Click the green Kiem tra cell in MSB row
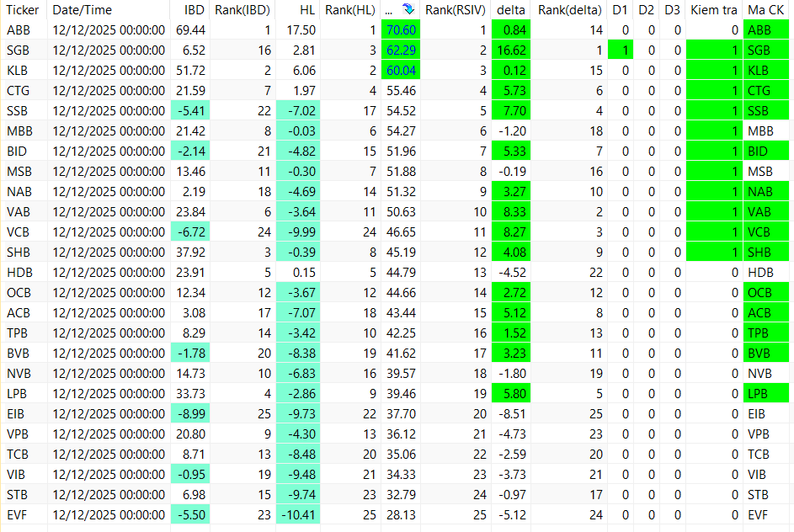794x532 pixels. pyautogui.click(x=715, y=172)
